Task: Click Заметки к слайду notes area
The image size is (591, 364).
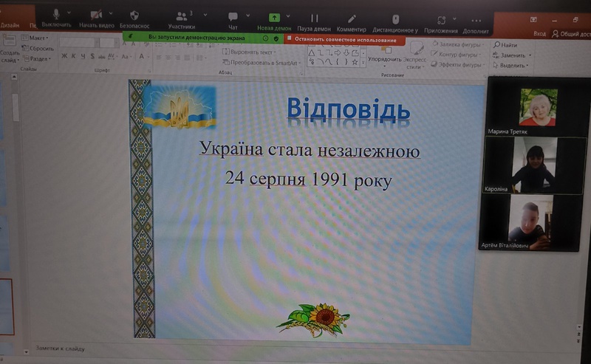Action: (x=60, y=348)
